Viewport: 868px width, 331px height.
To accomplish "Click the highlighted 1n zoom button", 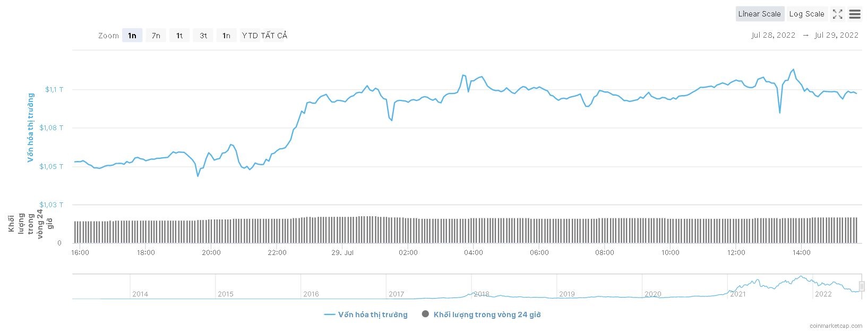I will coord(132,36).
